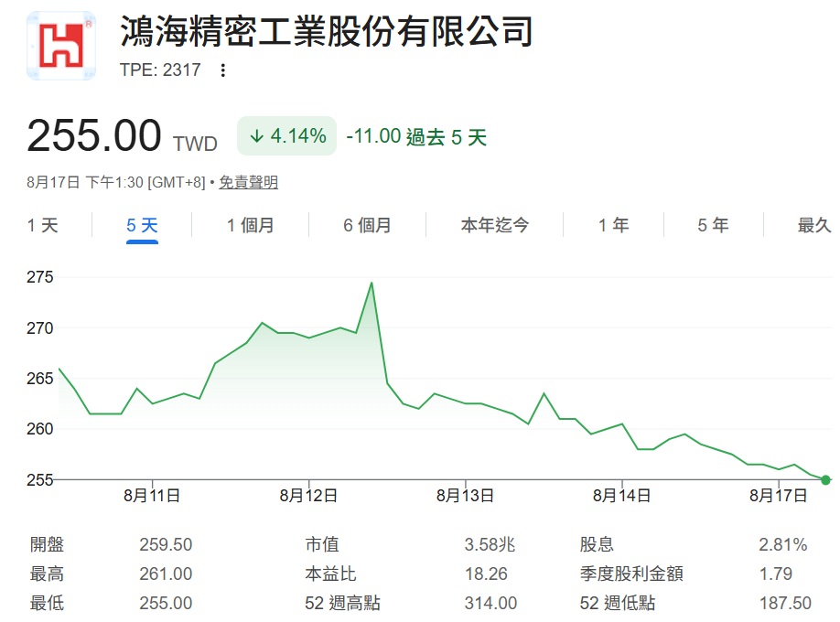Click the Hon Hai company logo
Viewport: 840px width, 622px height.
tap(61, 46)
